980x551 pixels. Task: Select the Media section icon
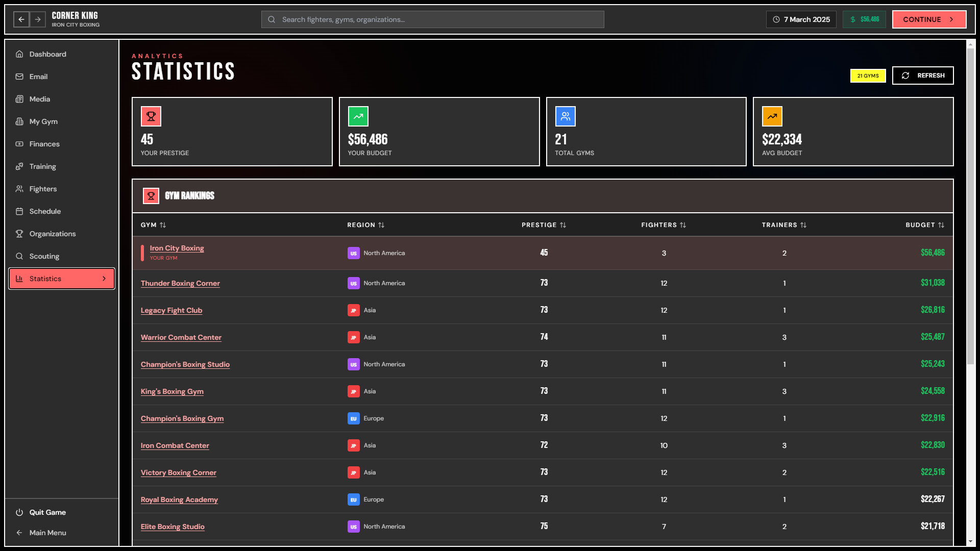[x=19, y=99]
